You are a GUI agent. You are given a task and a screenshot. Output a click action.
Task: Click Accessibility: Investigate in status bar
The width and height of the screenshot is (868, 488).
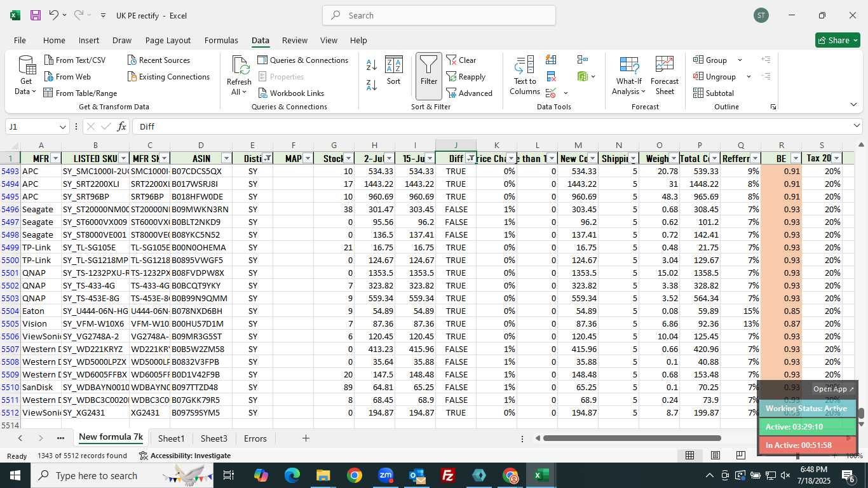[185, 456]
